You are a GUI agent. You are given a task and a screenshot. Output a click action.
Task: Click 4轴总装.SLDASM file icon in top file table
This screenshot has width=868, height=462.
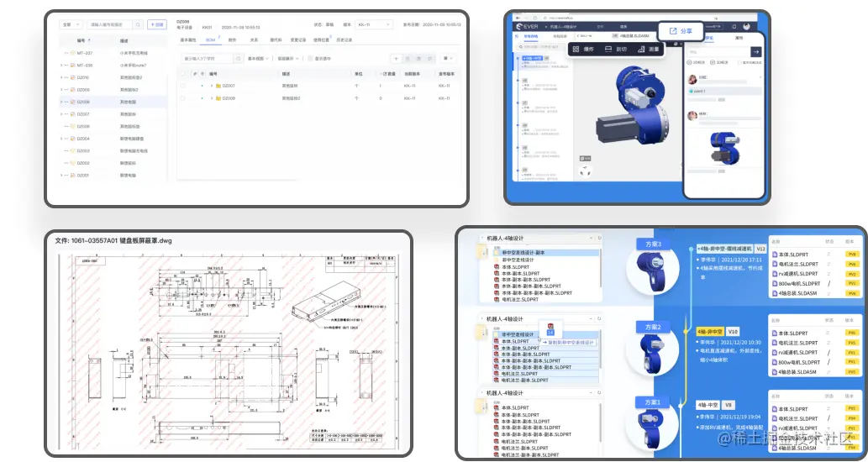(775, 293)
